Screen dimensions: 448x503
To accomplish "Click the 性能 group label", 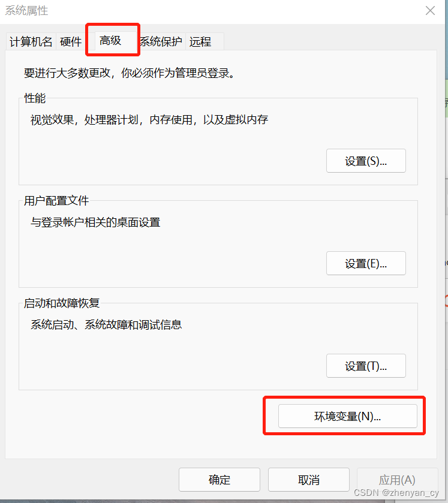I will click(x=35, y=98).
